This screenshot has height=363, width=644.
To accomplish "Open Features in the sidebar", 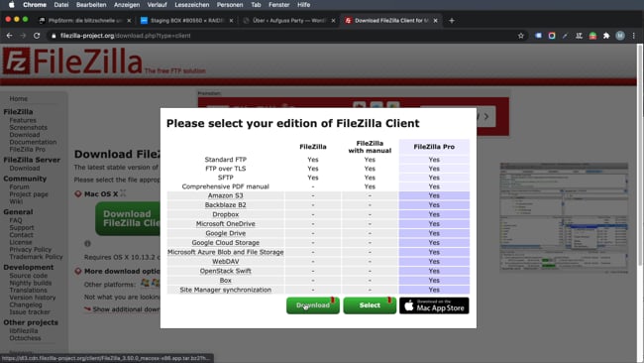I will pyautogui.click(x=23, y=120).
